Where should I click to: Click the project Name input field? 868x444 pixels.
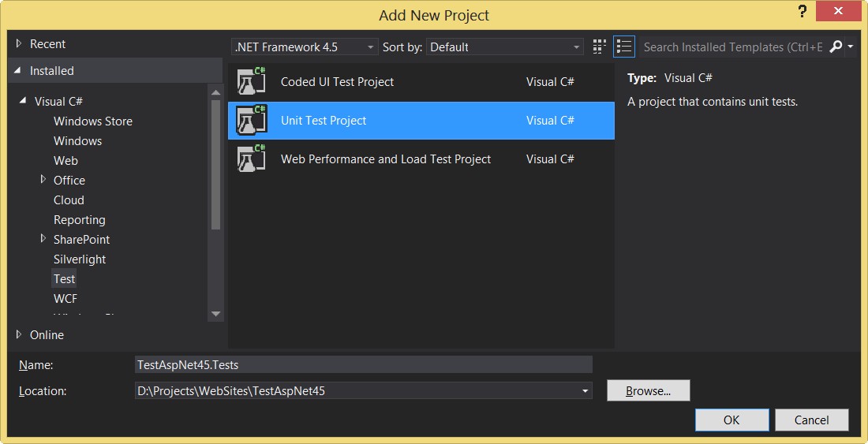364,365
